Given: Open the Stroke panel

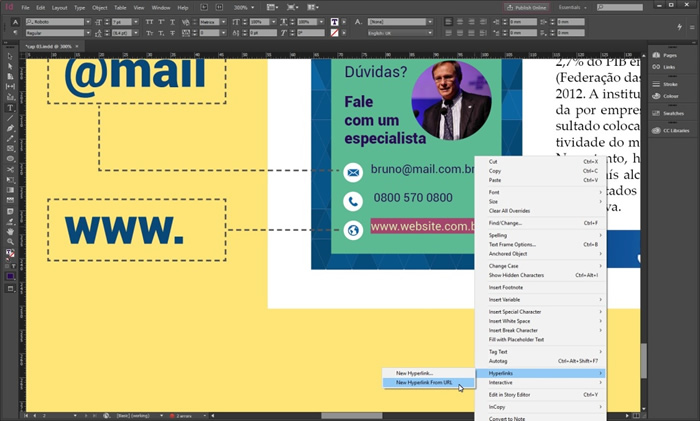Looking at the screenshot, I should 668,84.
